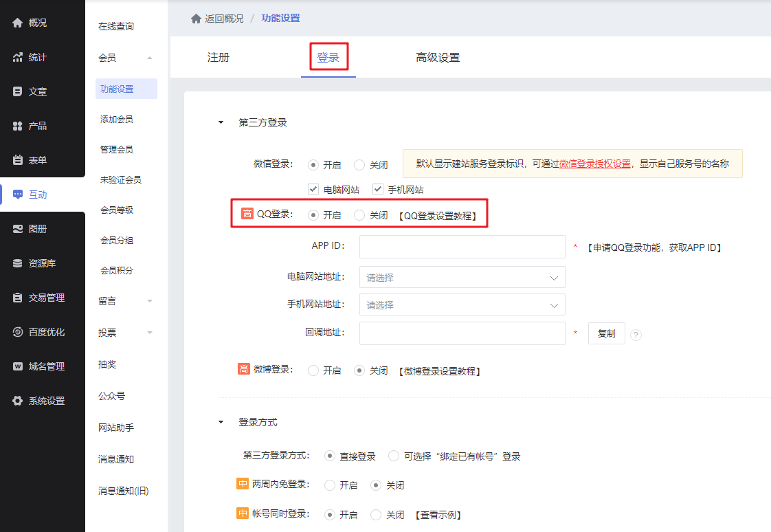The width and height of the screenshot is (771, 532).
Task: Open the 微信登录授权设置 link
Action: click(x=595, y=164)
